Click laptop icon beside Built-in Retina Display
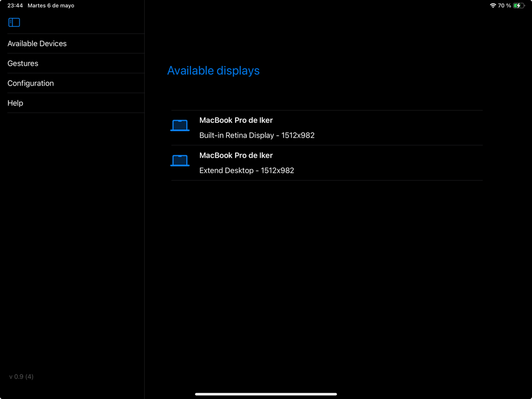Image resolution: width=532 pixels, height=399 pixels. (180, 126)
